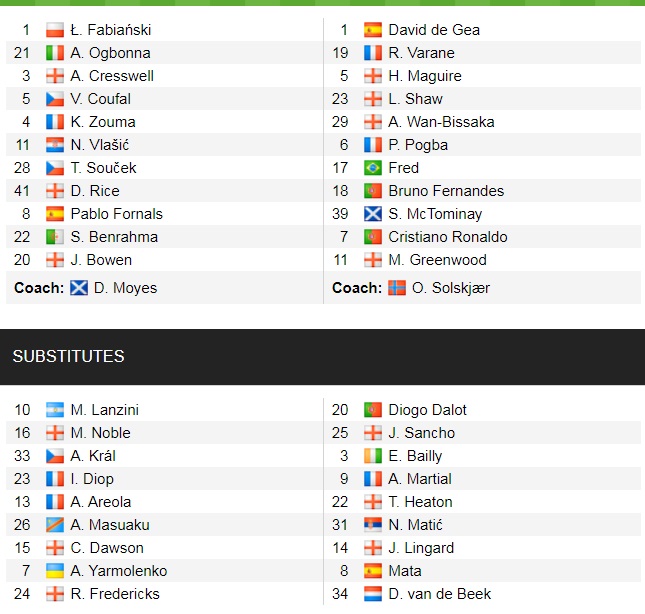Click the Dutch flag beside D. van de Beek
Viewport: 645px width, 614px height.
[373, 594]
